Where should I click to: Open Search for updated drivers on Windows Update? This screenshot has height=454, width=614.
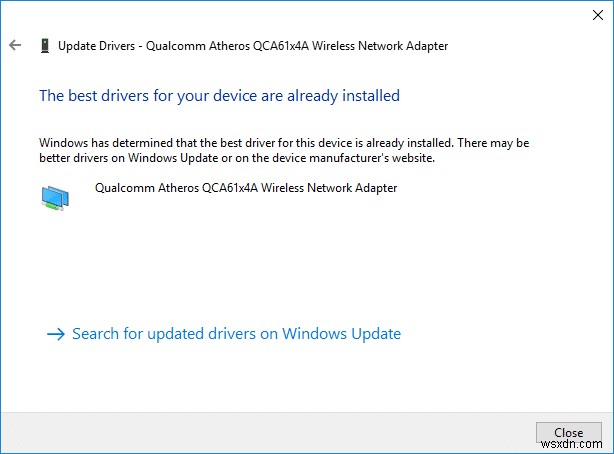236,334
